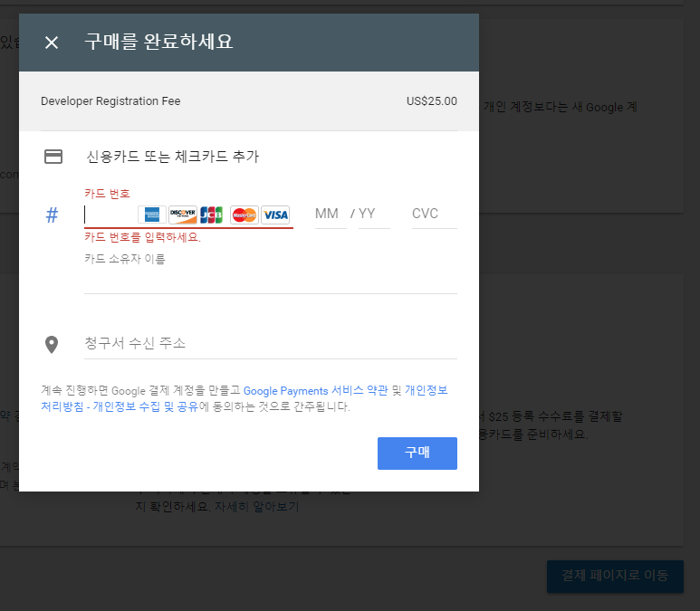Click the 청구서 수신 주소 field

click(x=271, y=344)
